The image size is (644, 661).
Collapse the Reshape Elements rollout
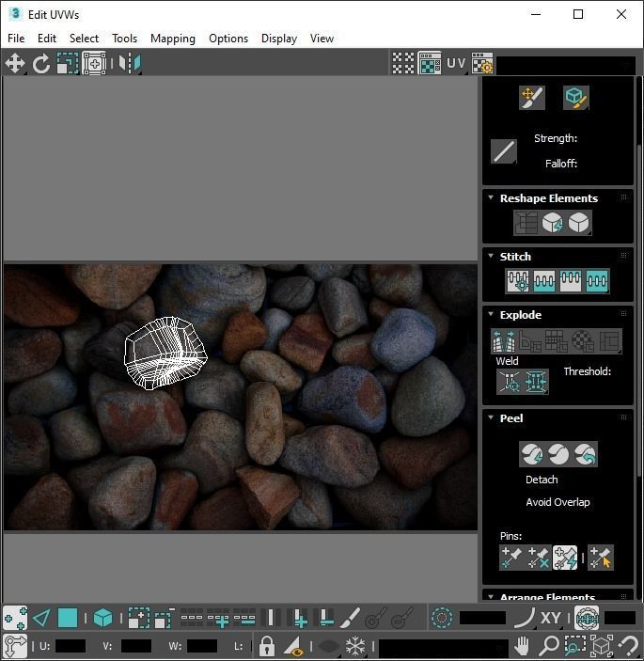tap(491, 197)
